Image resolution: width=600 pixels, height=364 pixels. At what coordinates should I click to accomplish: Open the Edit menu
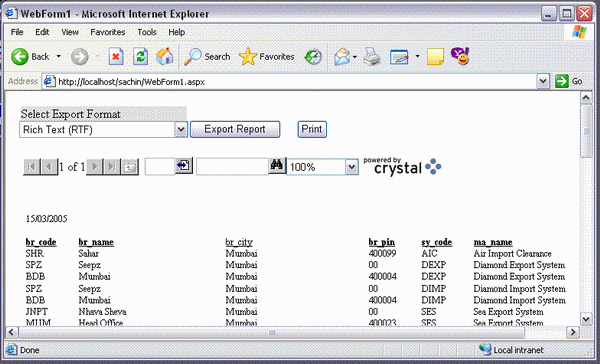[42, 32]
